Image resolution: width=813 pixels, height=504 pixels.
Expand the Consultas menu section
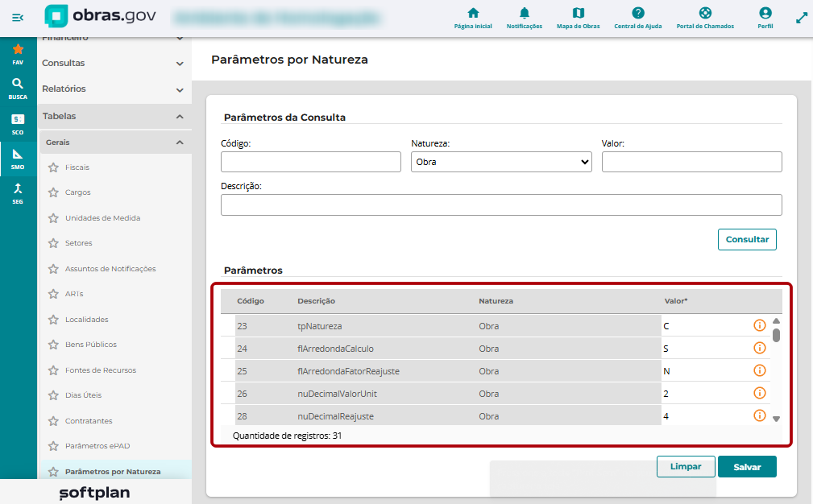click(114, 63)
